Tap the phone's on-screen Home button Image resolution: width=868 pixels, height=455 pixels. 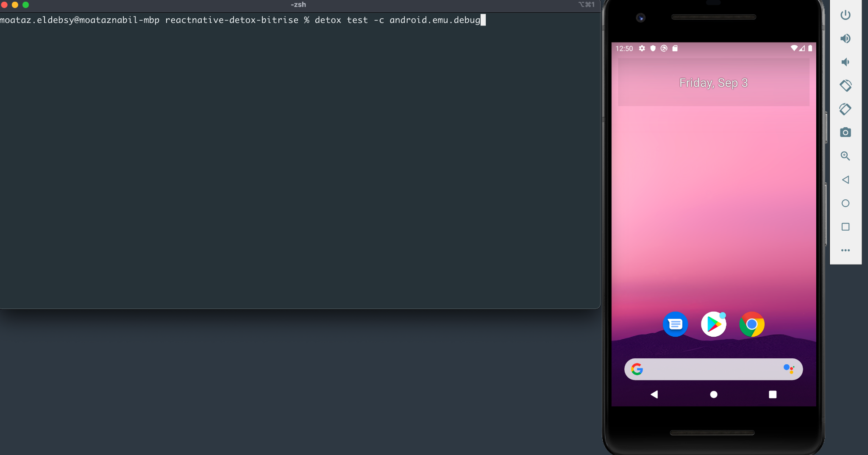[714, 394]
